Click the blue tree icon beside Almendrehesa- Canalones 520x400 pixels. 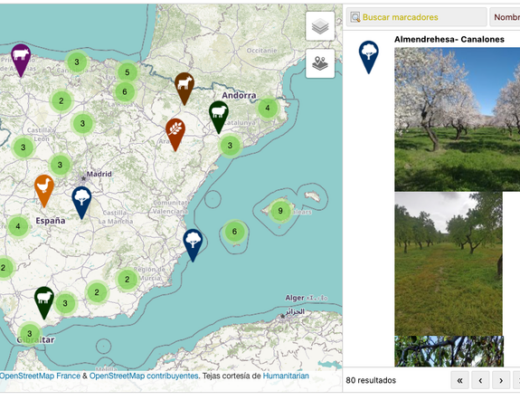(368, 57)
